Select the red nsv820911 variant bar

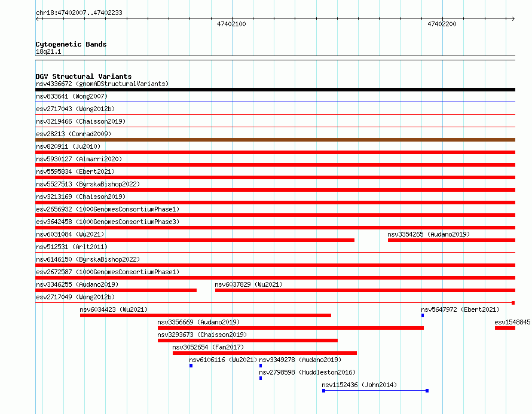click(275, 152)
